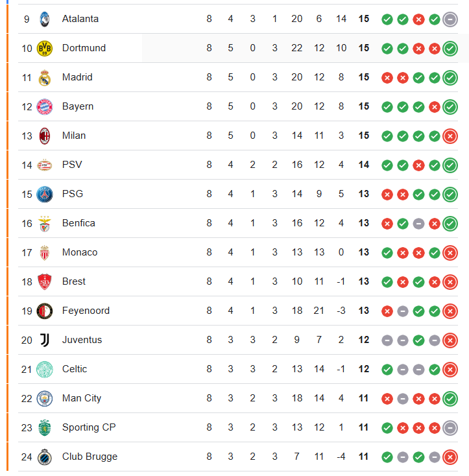Select the Club Brugge team name

coord(90,457)
